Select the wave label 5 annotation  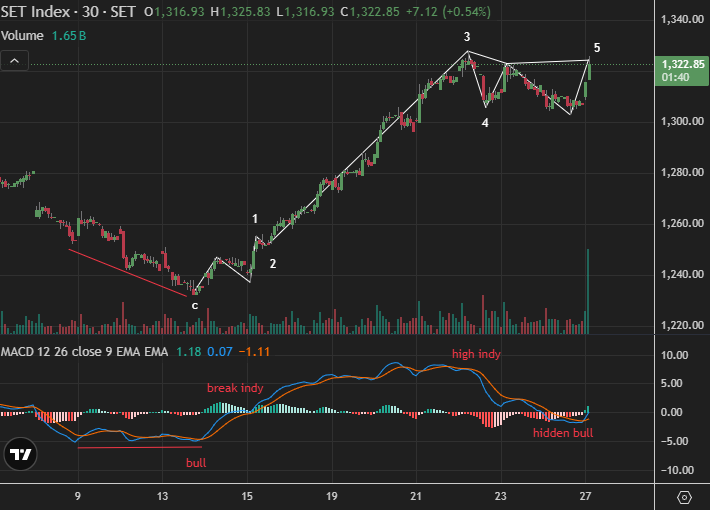tap(597, 48)
